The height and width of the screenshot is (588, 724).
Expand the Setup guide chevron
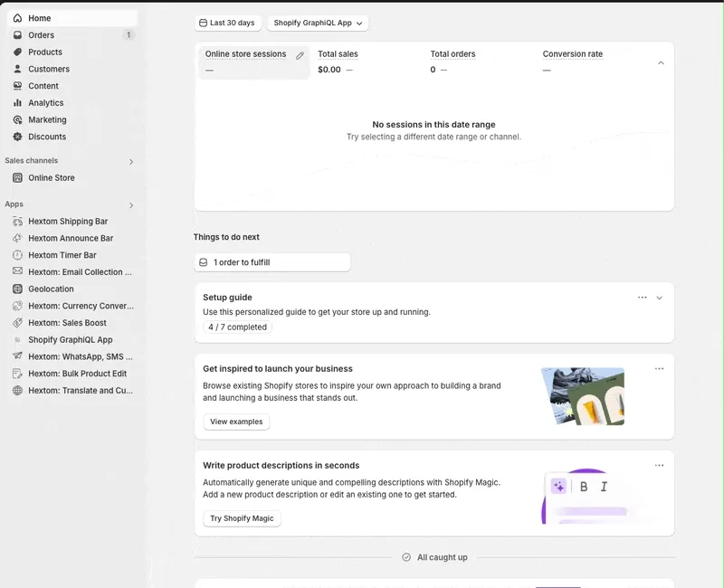click(x=660, y=298)
